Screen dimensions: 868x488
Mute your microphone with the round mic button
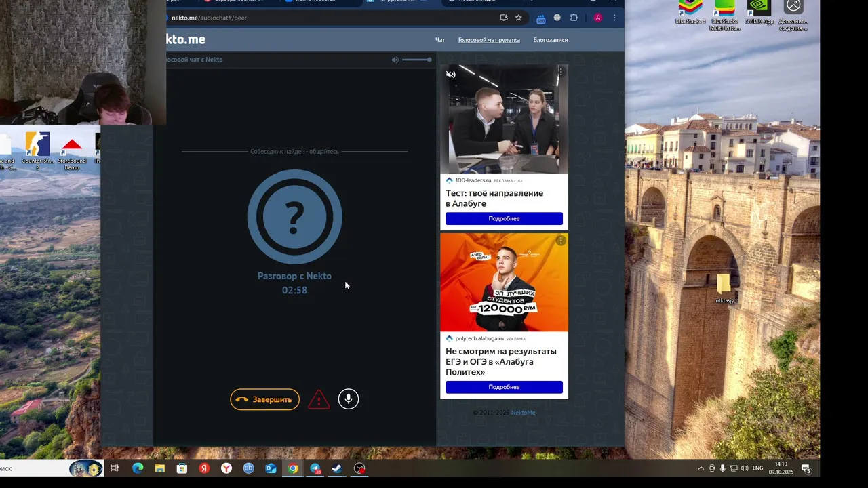[x=349, y=399]
